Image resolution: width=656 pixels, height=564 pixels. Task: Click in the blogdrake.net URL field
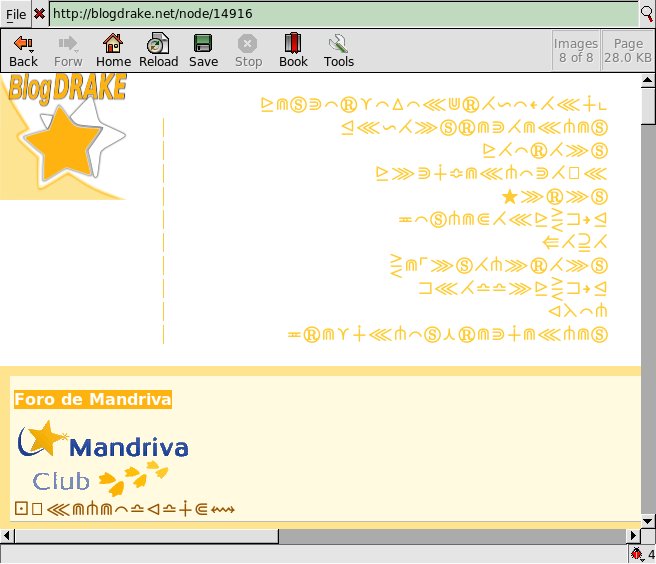coord(340,14)
